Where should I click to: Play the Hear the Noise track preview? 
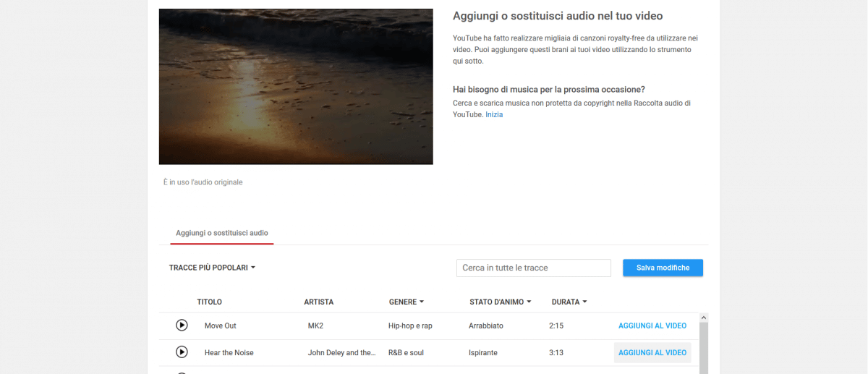182,352
